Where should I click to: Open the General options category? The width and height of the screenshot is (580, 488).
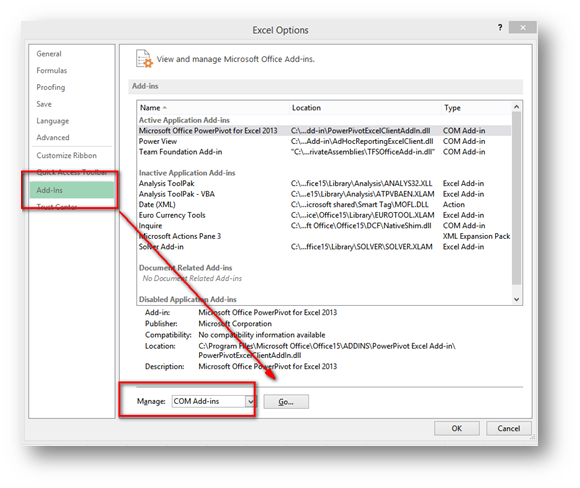pos(49,54)
